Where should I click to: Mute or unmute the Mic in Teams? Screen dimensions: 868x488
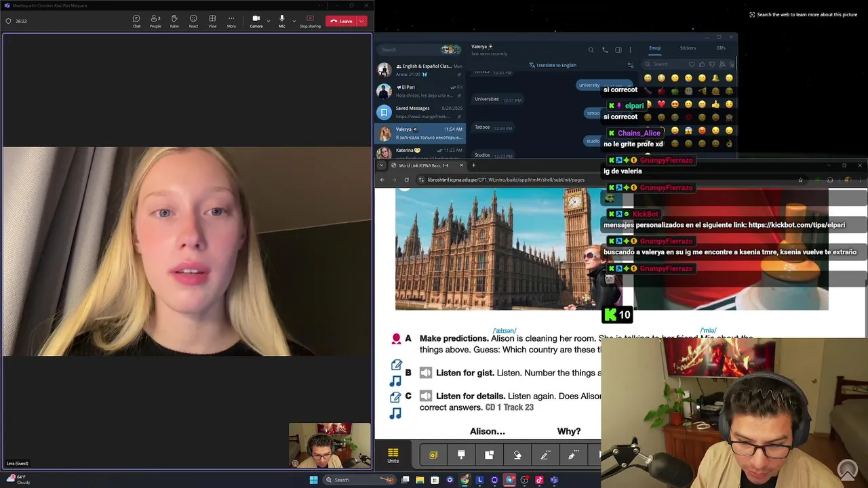coord(282,21)
